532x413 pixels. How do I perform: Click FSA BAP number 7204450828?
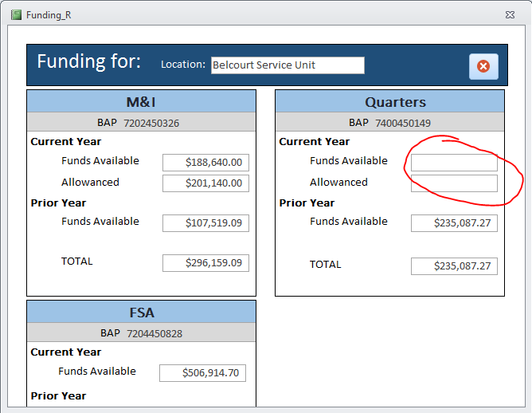tap(151, 333)
